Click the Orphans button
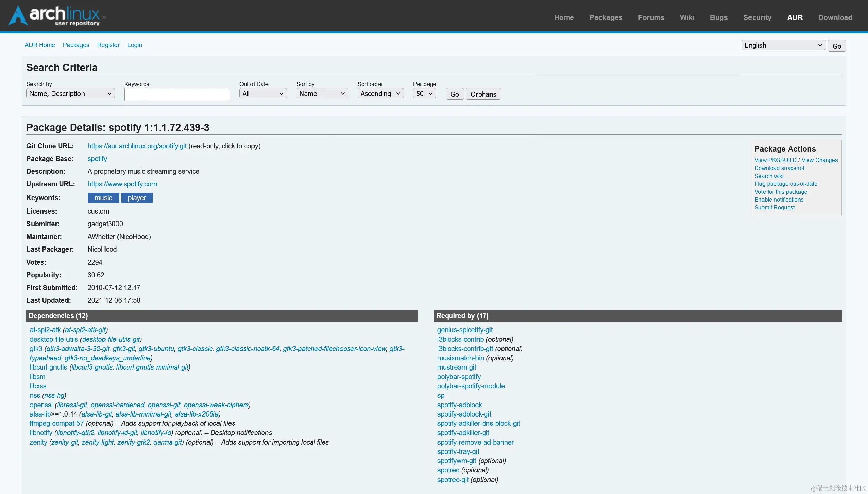This screenshot has width=868, height=494. click(x=483, y=94)
